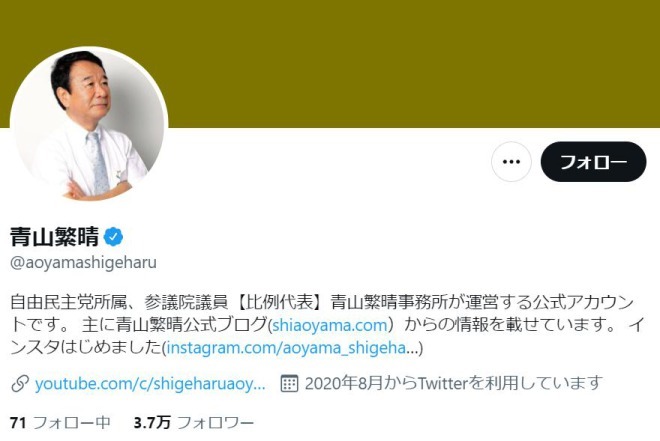Click the display name 青山繁晴
This screenshot has width=660, height=441.
coord(55,237)
